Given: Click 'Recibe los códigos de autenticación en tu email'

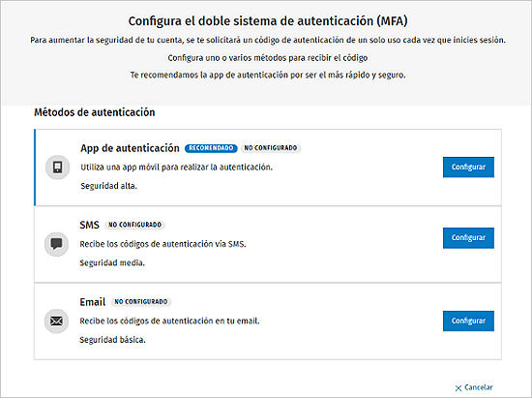Looking at the screenshot, I should (169, 321).
